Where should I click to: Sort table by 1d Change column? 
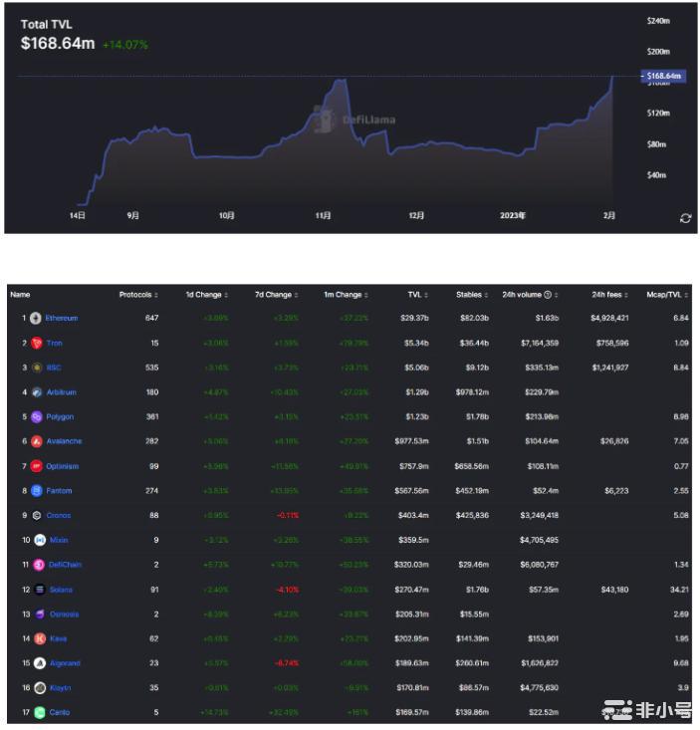point(206,295)
